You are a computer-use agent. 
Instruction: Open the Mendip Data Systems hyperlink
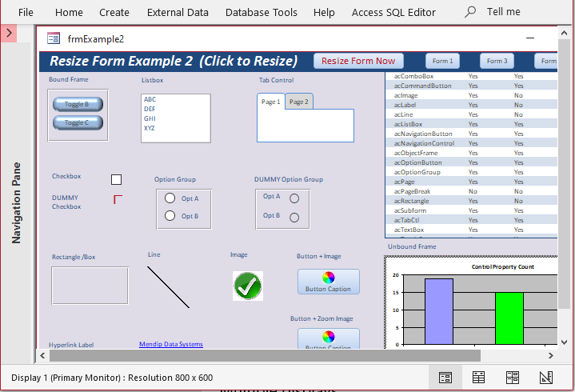[171, 344]
